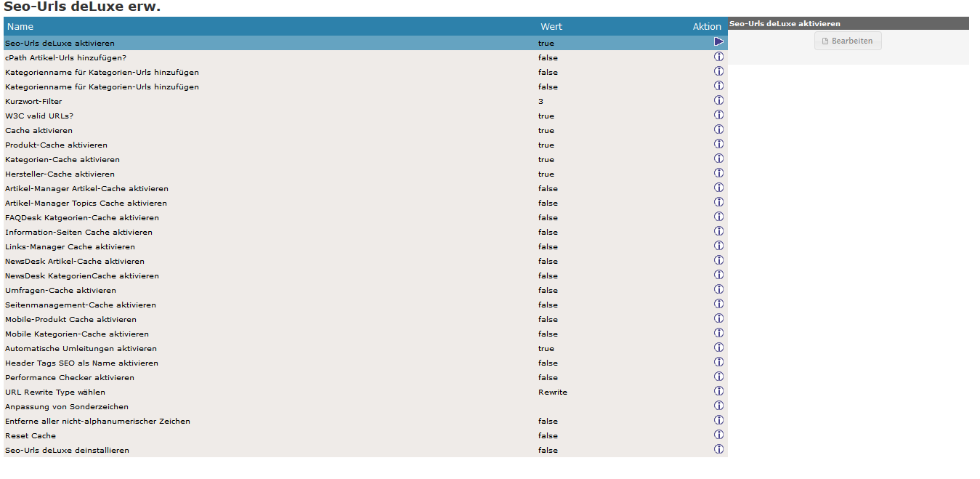Click info icon for W3C valid URLs?
980x479 pixels.
coord(718,115)
